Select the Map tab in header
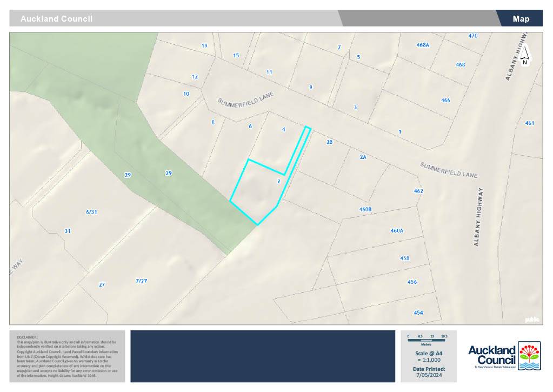The width and height of the screenshot is (553, 392). (521, 18)
